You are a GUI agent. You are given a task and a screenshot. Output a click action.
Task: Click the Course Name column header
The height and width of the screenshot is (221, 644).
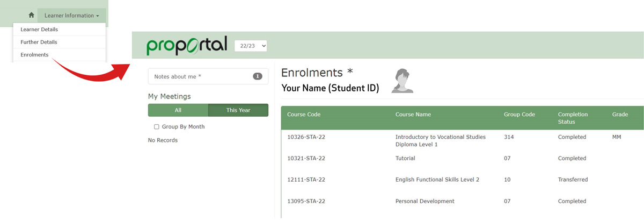coord(413,115)
